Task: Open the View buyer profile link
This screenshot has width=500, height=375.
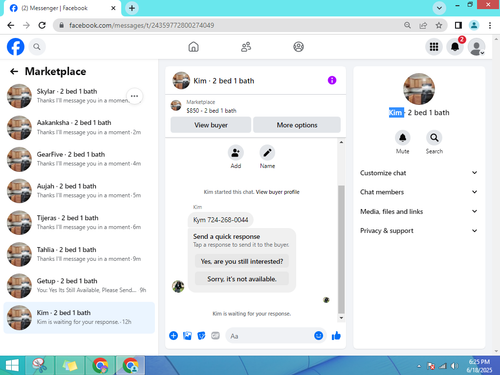Action: click(277, 192)
